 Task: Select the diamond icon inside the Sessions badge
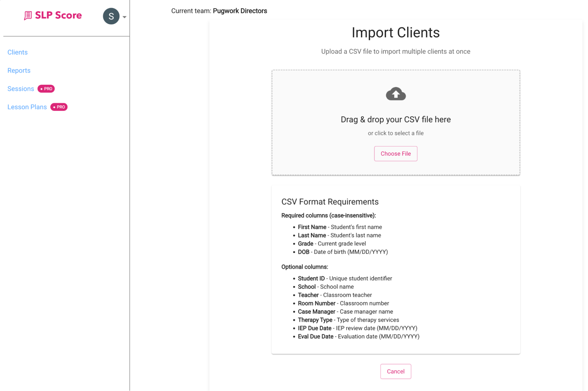click(41, 89)
